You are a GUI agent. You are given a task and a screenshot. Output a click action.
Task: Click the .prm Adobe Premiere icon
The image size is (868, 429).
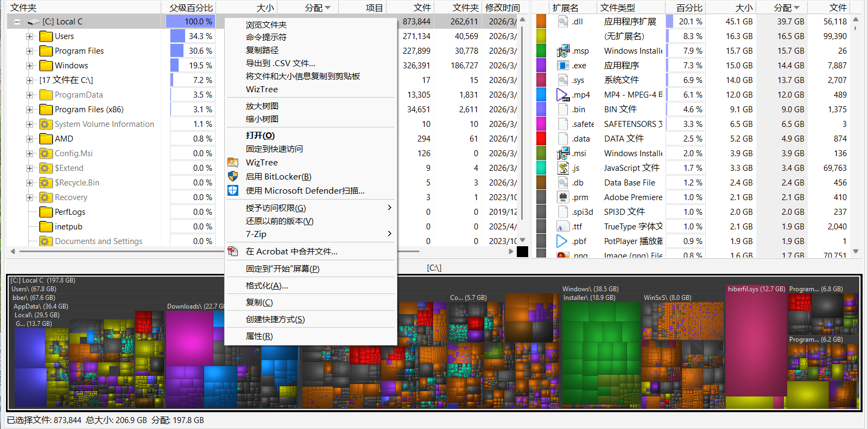563,197
